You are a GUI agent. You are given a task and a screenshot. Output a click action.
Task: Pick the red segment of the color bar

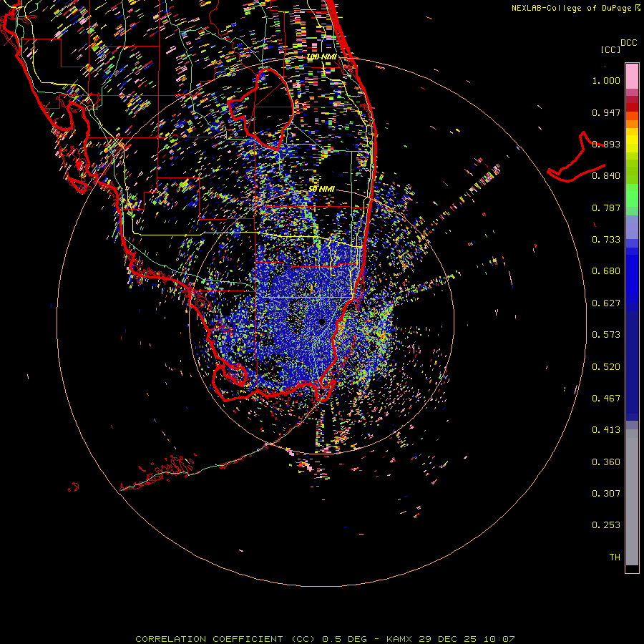click(x=632, y=107)
